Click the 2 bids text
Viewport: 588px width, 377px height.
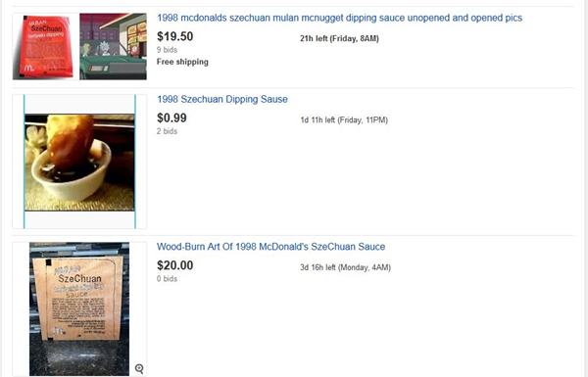(167, 131)
